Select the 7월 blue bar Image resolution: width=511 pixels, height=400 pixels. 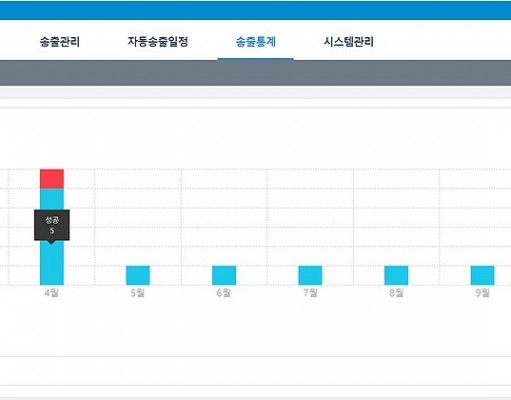coord(310,276)
